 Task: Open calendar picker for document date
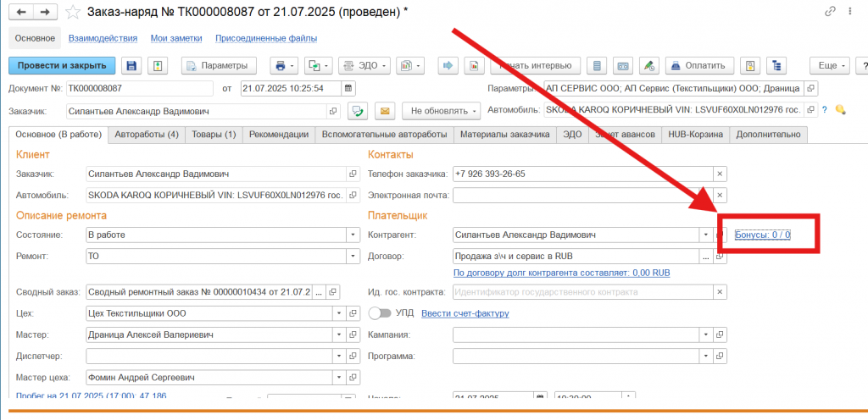(348, 88)
